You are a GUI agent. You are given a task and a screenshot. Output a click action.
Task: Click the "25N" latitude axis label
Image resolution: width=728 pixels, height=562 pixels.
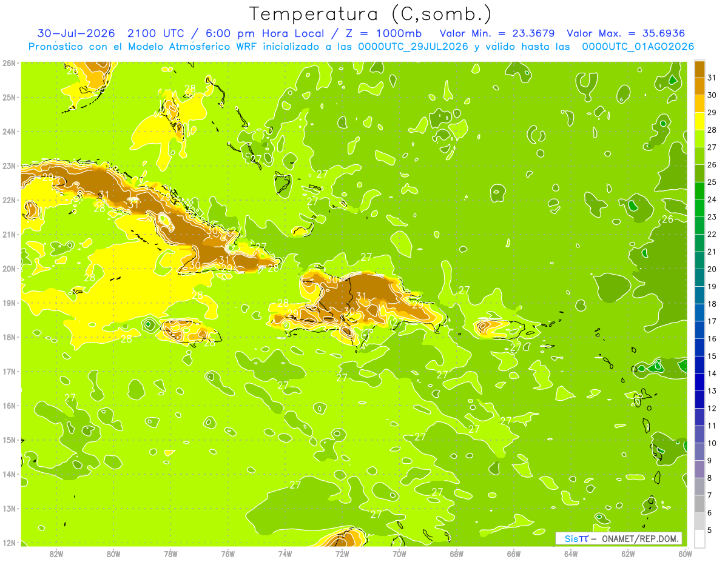tap(9, 97)
